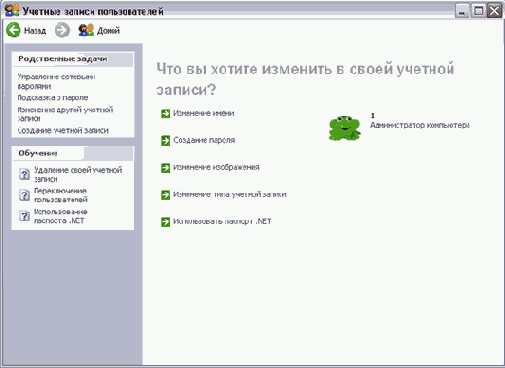This screenshot has height=368, width=505.
Task: Open Подсказка о пароле link
Action: pos(53,98)
